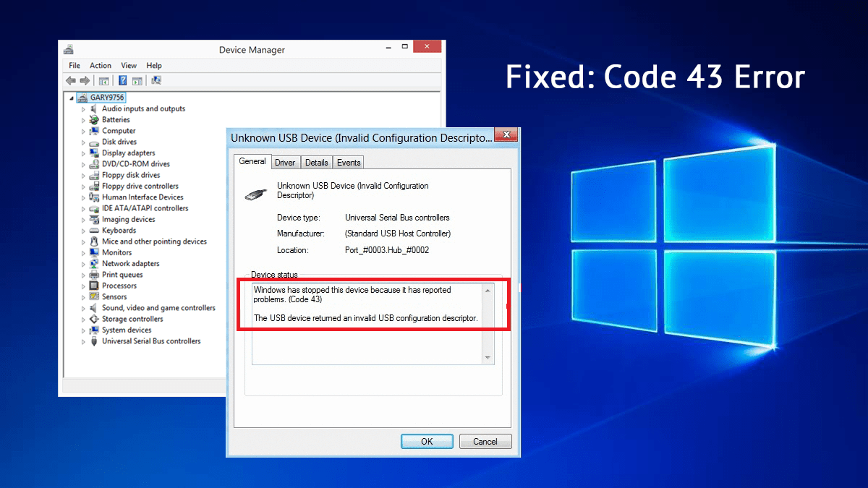Viewport: 868px width, 488px height.
Task: Click the Cancel button
Action: [x=485, y=441]
